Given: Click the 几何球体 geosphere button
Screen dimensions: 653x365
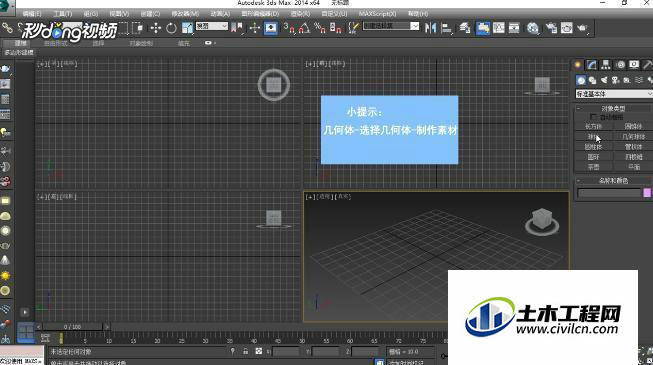Looking at the screenshot, I should coord(633,137).
